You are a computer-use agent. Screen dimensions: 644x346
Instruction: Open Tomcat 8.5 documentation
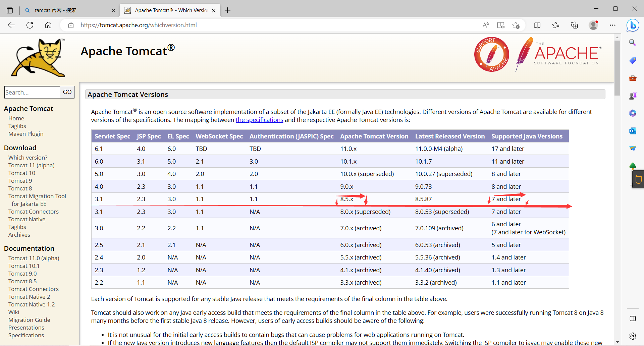point(22,281)
